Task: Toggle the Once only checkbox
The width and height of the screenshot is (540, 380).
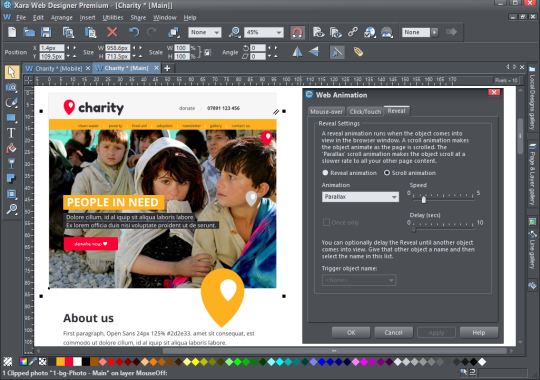Action: click(x=326, y=222)
